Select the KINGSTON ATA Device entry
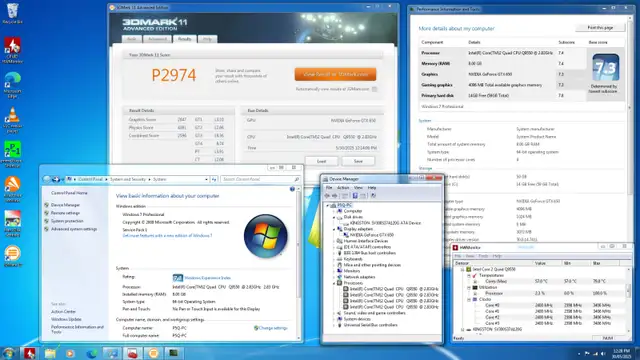This screenshot has width=640, height=360. (385, 223)
